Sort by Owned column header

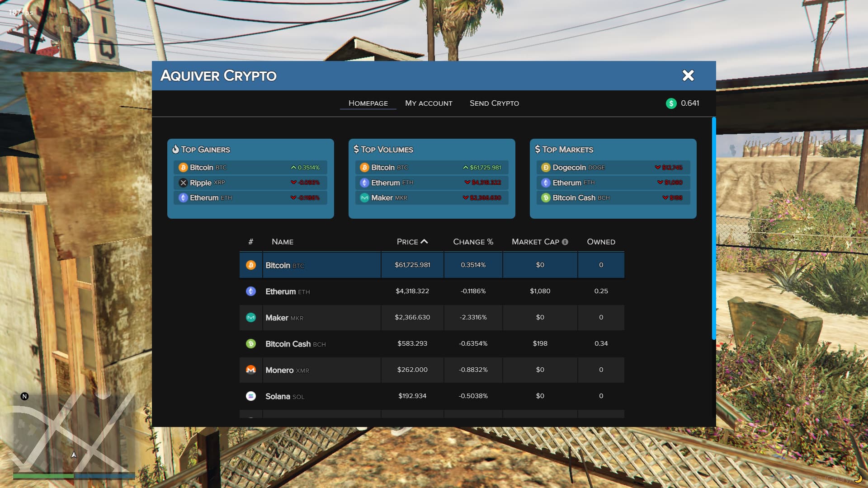pos(601,242)
